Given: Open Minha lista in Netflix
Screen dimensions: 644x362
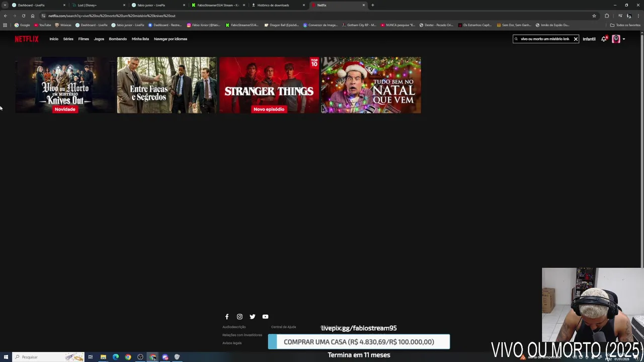Looking at the screenshot, I should pyautogui.click(x=140, y=39).
